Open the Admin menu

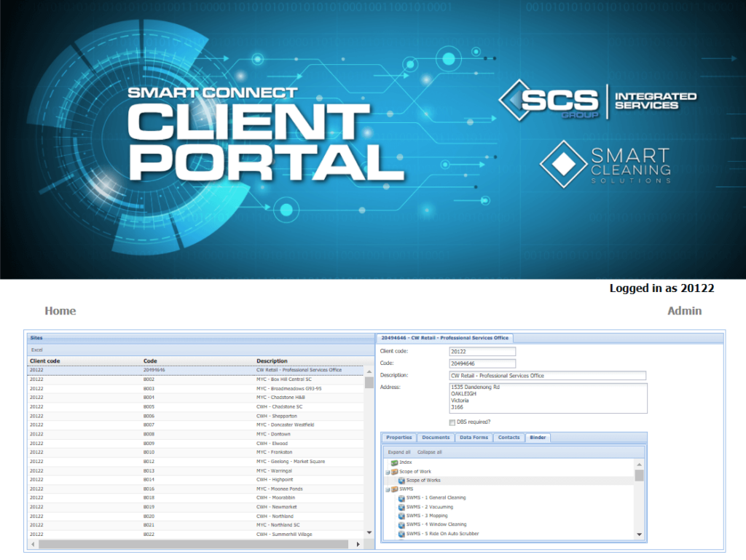coord(684,311)
